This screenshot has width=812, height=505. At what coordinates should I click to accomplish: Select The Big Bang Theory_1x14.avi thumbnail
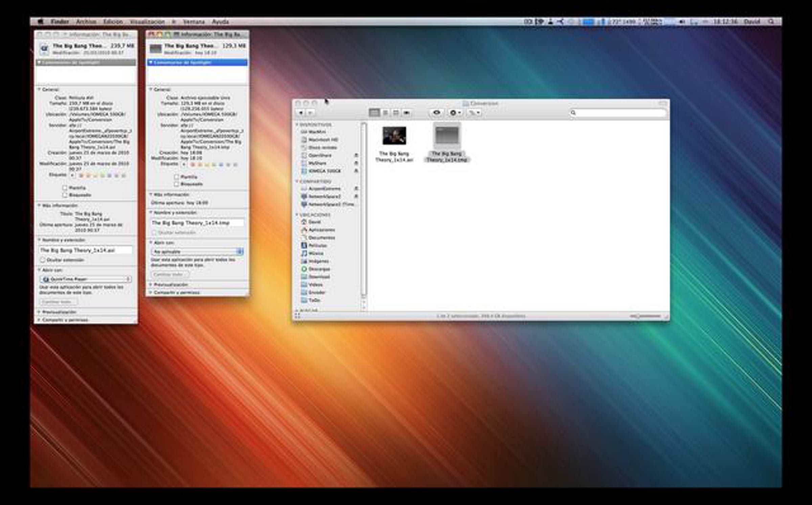coord(394,136)
